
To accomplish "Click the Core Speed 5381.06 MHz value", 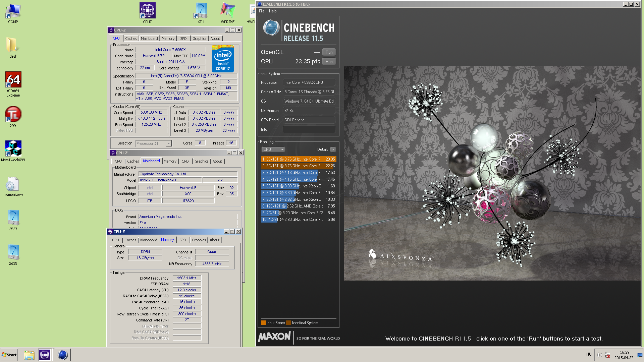I will [x=151, y=113].
